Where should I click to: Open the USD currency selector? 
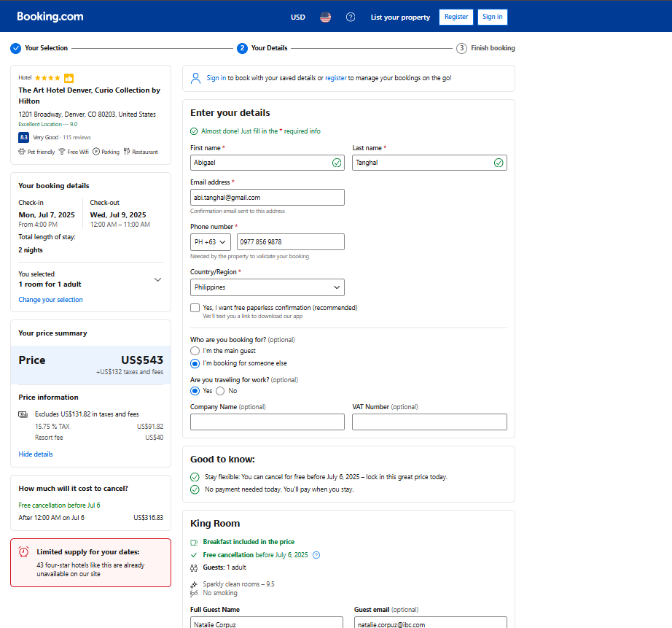pos(298,18)
